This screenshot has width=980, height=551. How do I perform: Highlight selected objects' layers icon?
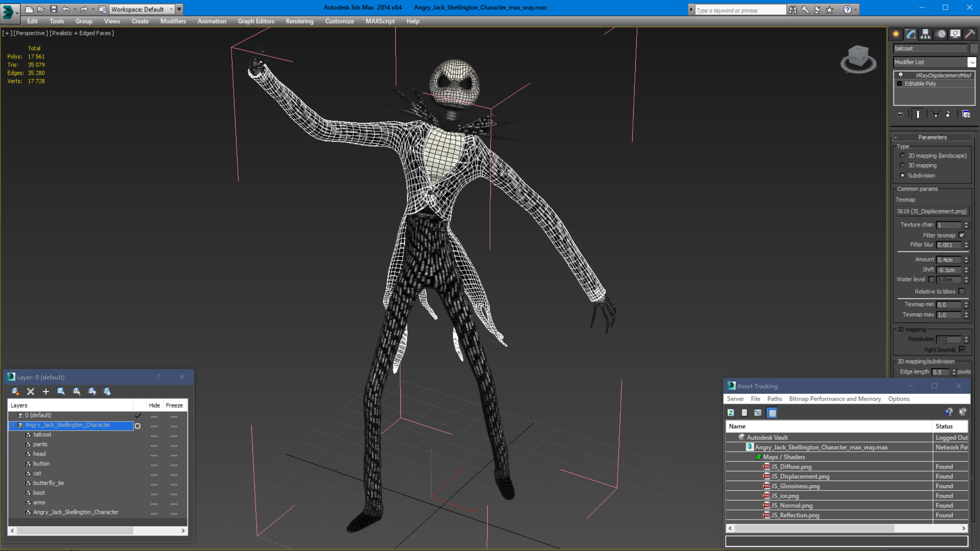coord(77,391)
